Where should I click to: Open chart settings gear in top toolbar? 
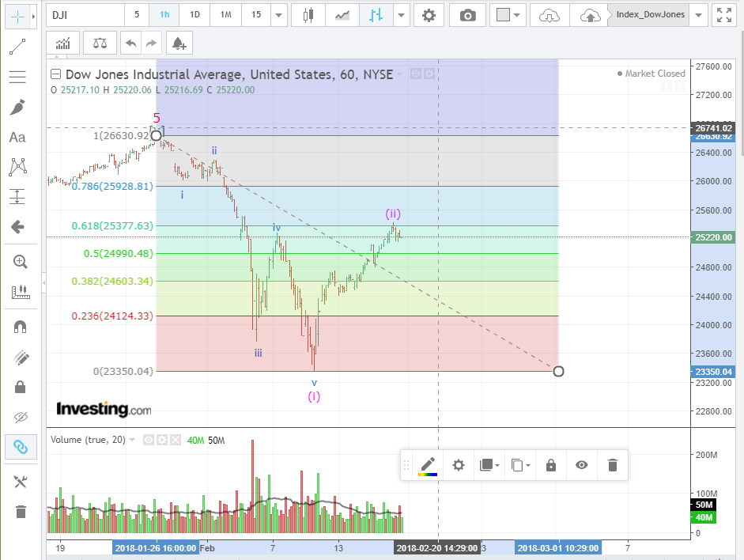click(x=429, y=16)
